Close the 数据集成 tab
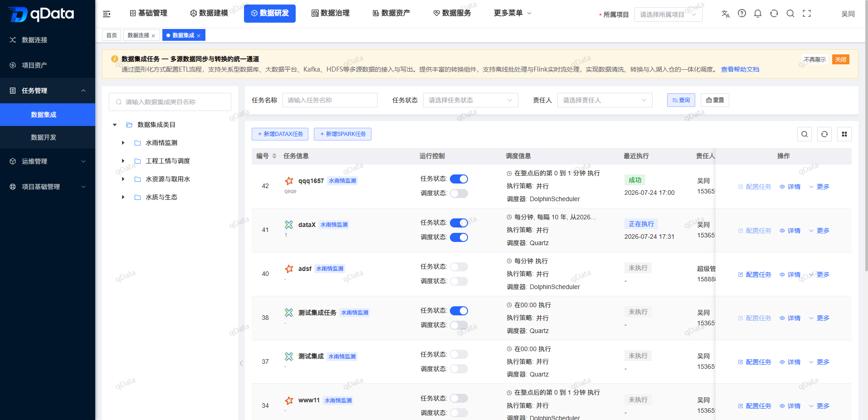This screenshot has width=868, height=420. click(x=199, y=36)
